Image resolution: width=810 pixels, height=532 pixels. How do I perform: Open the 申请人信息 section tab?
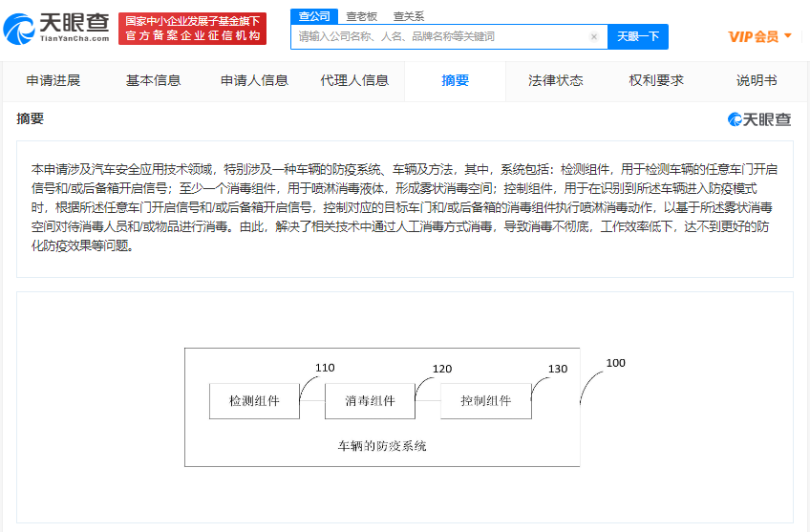[x=254, y=80]
